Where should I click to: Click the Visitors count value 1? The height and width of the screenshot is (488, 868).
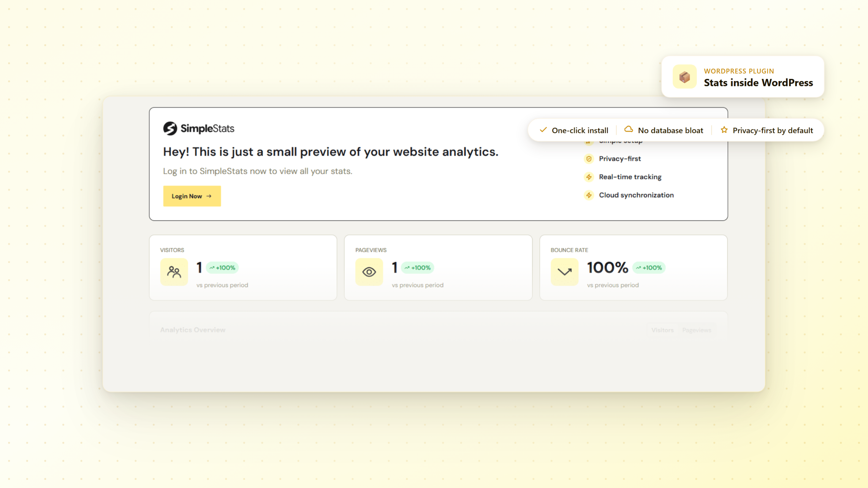click(x=199, y=267)
